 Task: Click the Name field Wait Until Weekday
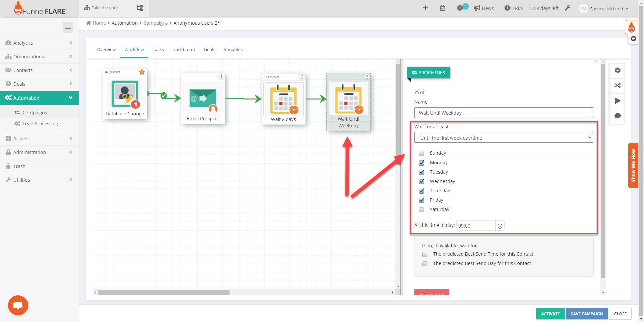pos(503,113)
